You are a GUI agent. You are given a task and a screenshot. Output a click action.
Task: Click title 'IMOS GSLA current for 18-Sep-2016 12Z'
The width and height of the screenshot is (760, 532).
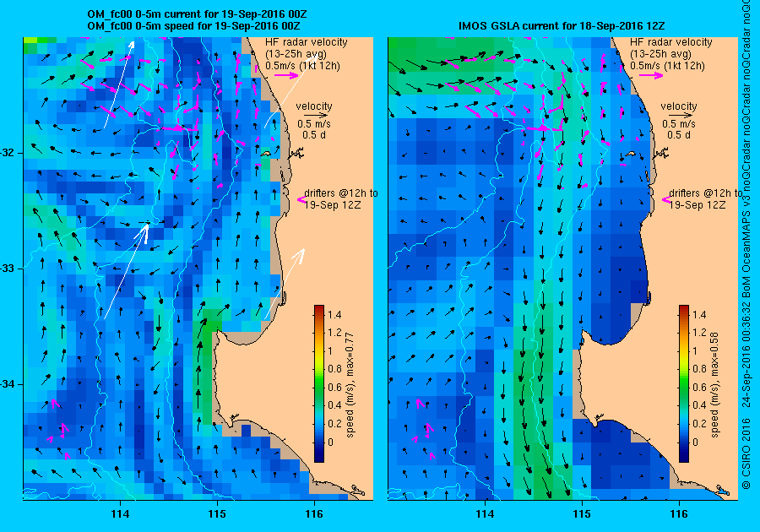pos(562,25)
